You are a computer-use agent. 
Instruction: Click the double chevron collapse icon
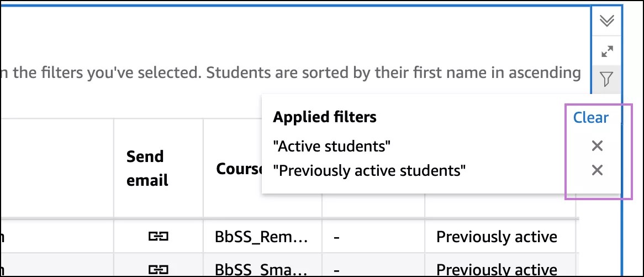(606, 21)
